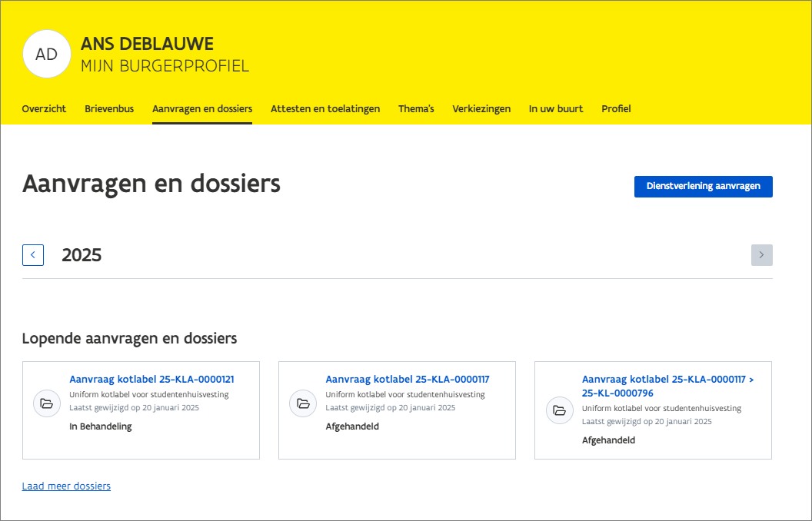Click folder icon of middle dossier 25-KLA-0000117
This screenshot has width=812, height=521.
click(x=303, y=403)
